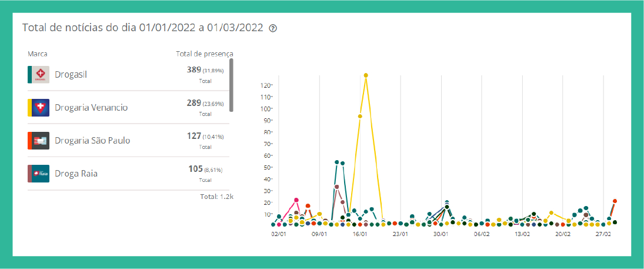Open the Drogaria São Paulo row label
The height and width of the screenshot is (269, 644).
[92, 141]
